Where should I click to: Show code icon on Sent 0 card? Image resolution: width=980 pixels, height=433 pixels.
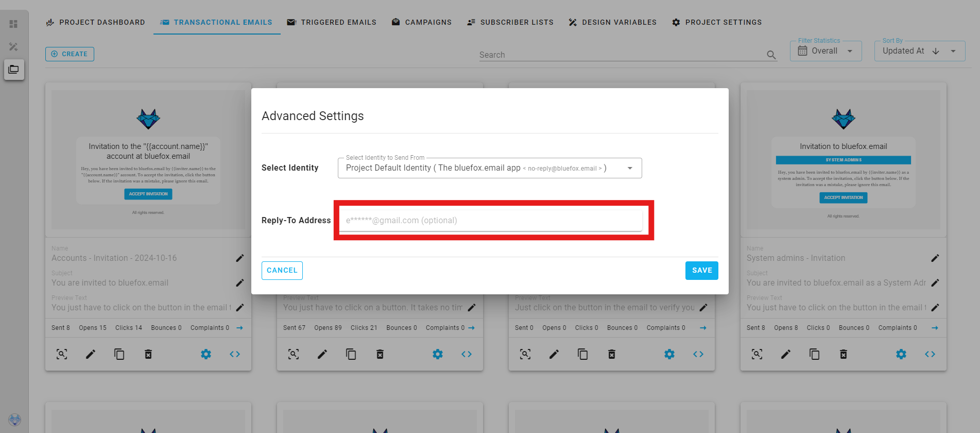[x=698, y=354]
